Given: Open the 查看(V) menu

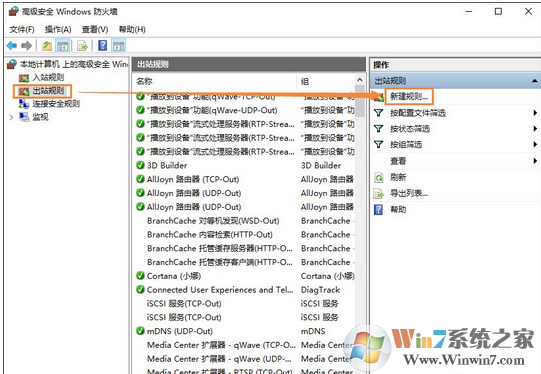Looking at the screenshot, I should [x=95, y=29].
